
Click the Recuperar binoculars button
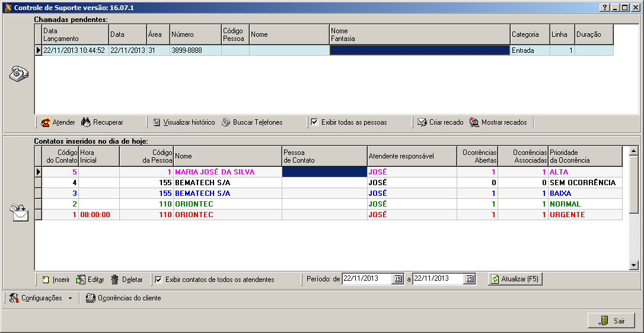click(102, 122)
